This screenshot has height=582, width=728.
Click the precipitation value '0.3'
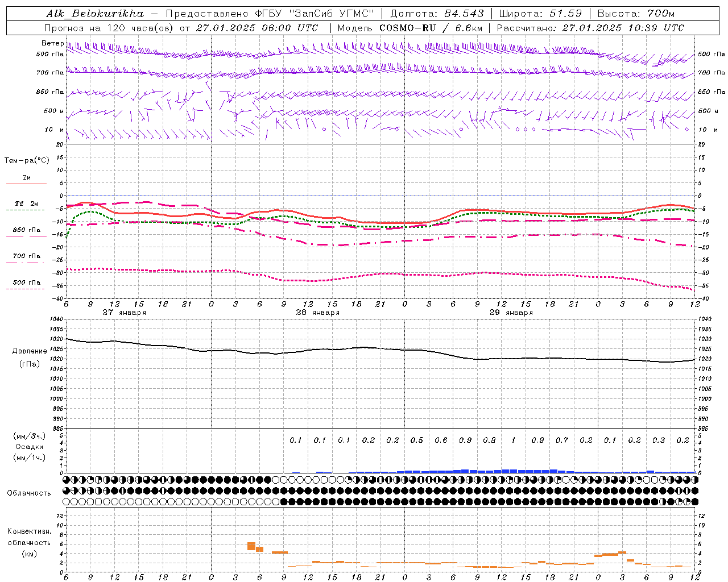[x=659, y=440]
